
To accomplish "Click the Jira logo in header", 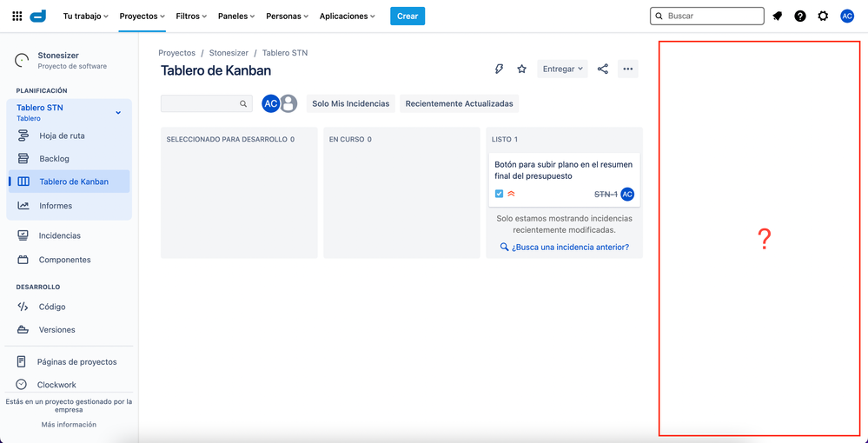I will click(x=38, y=16).
